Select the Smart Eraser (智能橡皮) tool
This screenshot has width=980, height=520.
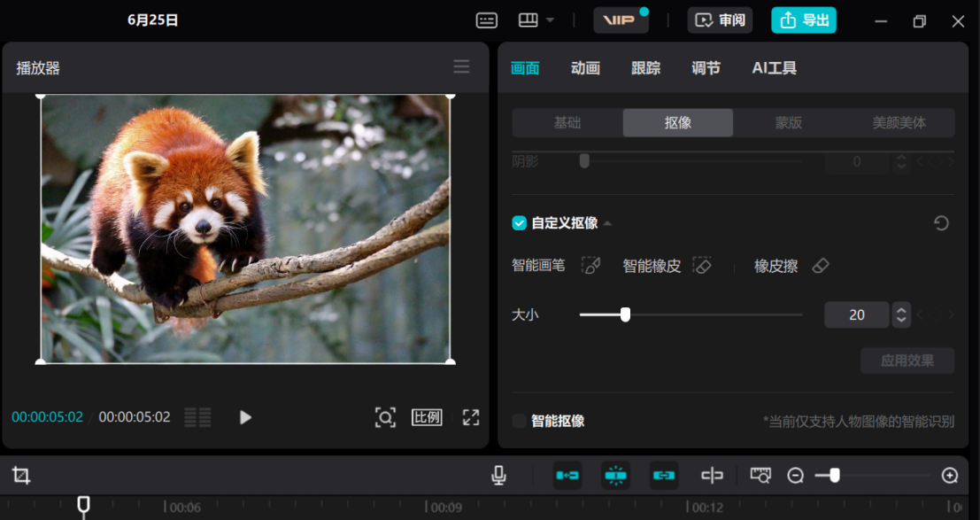click(702, 265)
